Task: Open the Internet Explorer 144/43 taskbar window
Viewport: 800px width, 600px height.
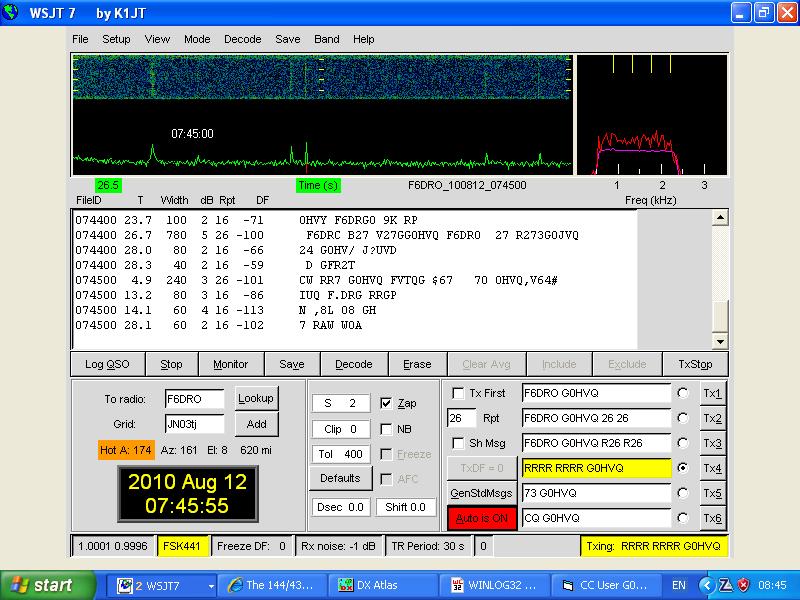Action: [273, 585]
